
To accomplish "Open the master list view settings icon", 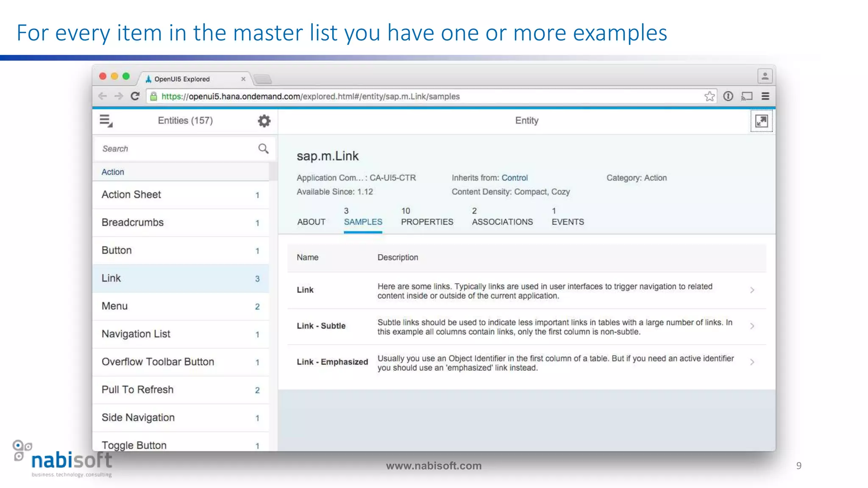I will (106, 121).
